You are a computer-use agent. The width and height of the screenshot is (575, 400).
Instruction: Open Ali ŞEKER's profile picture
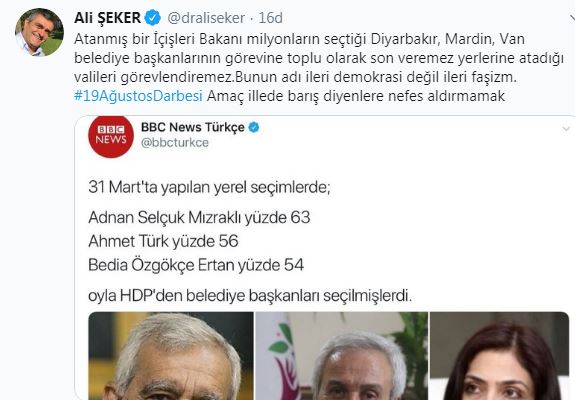point(39,32)
